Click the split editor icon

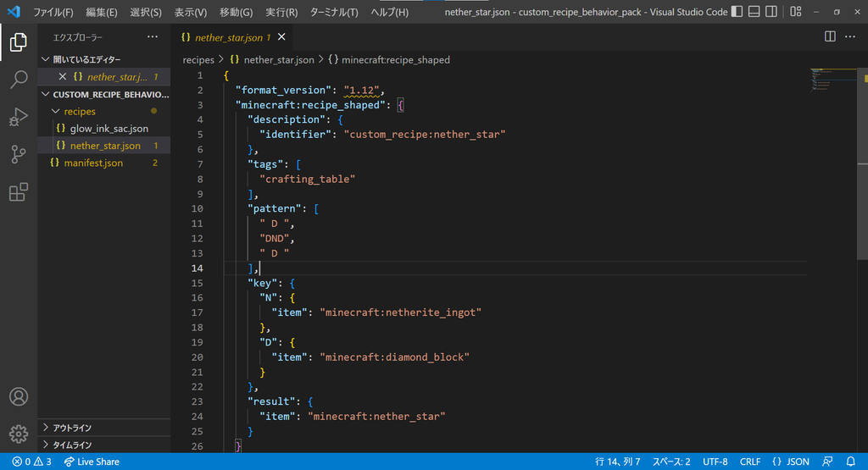[830, 36]
